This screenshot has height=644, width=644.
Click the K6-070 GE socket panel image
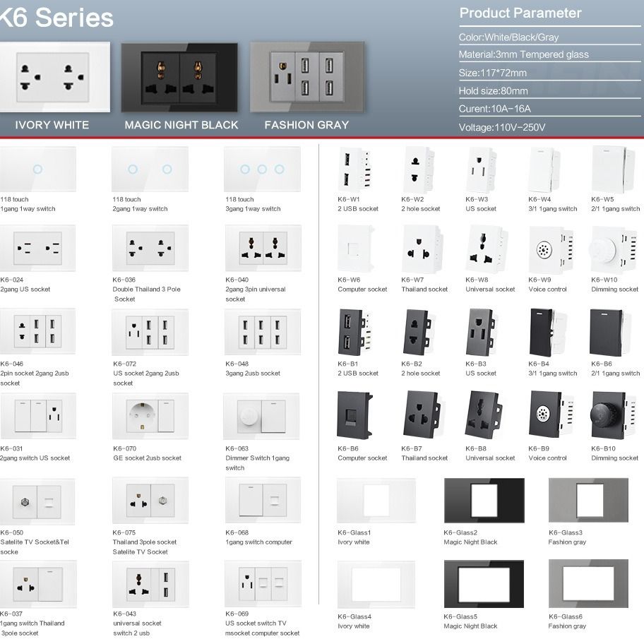(x=150, y=415)
